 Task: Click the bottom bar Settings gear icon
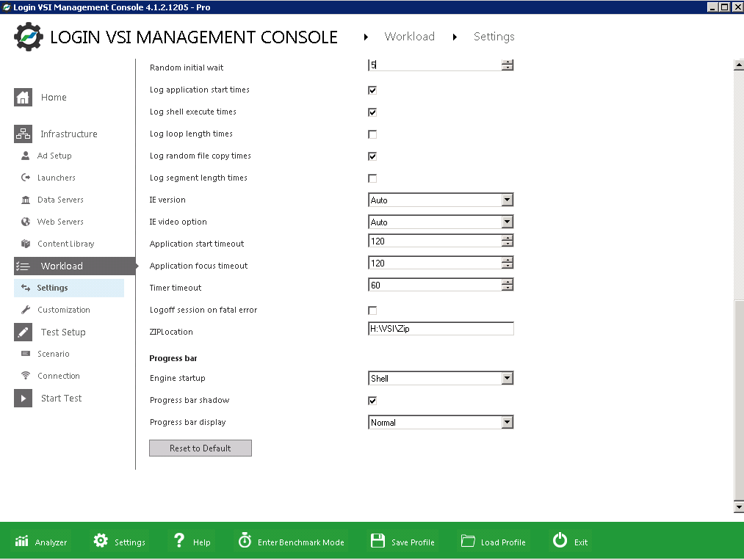101,541
